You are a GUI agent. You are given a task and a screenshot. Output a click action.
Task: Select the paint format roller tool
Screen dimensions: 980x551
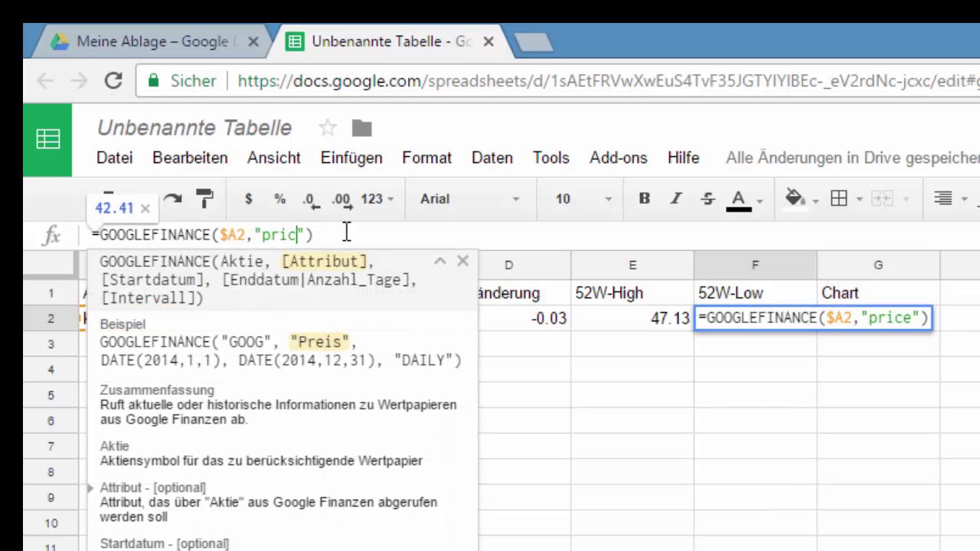pyautogui.click(x=204, y=199)
